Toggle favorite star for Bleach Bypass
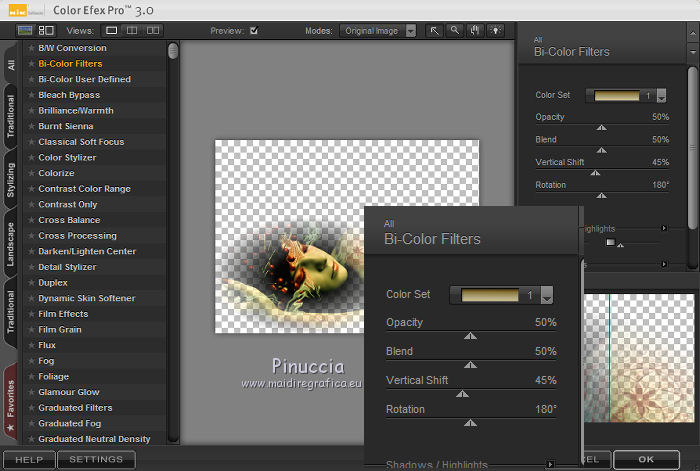 (31, 95)
